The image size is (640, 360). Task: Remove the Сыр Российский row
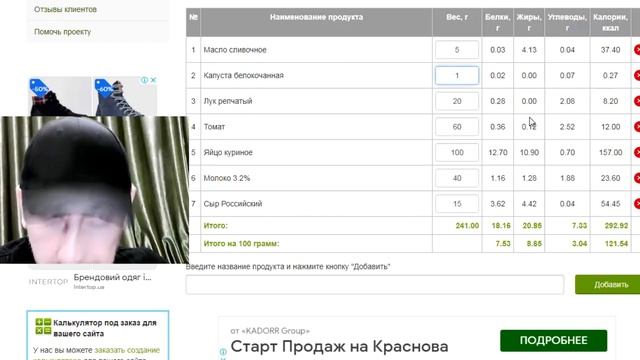point(637,204)
